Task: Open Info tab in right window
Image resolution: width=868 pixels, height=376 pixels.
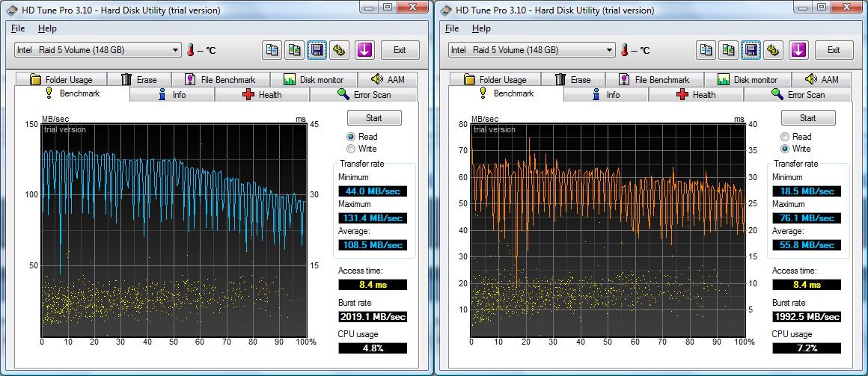Action: click(606, 94)
